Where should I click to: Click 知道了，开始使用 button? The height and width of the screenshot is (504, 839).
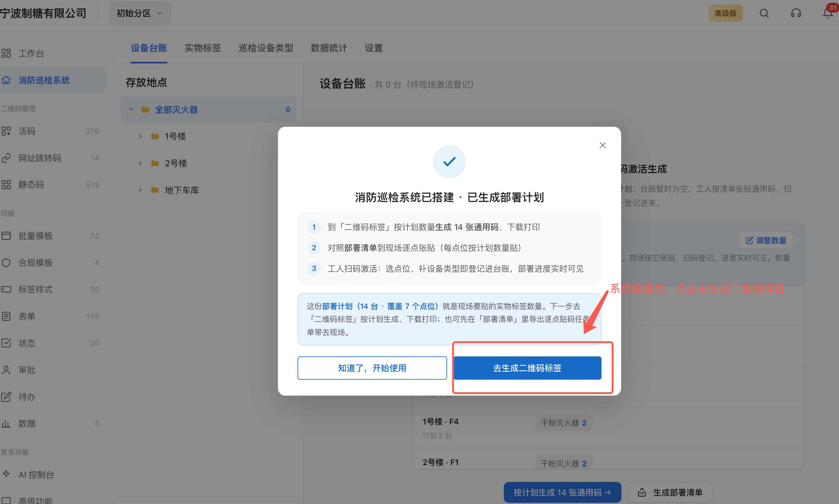tap(372, 368)
